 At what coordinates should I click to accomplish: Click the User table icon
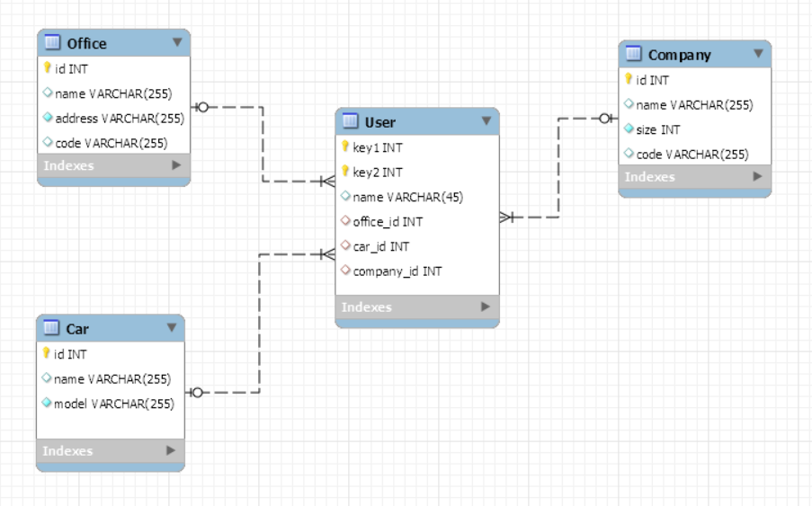[x=351, y=121]
